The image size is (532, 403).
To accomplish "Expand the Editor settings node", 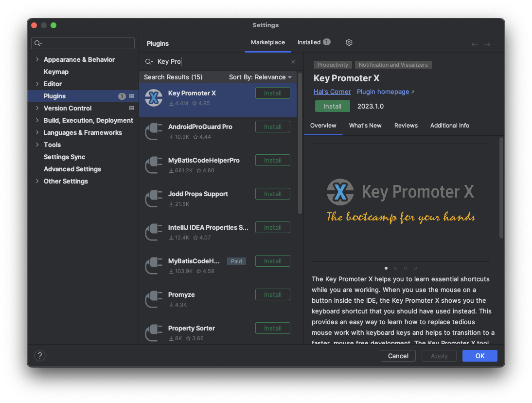I will click(x=37, y=84).
